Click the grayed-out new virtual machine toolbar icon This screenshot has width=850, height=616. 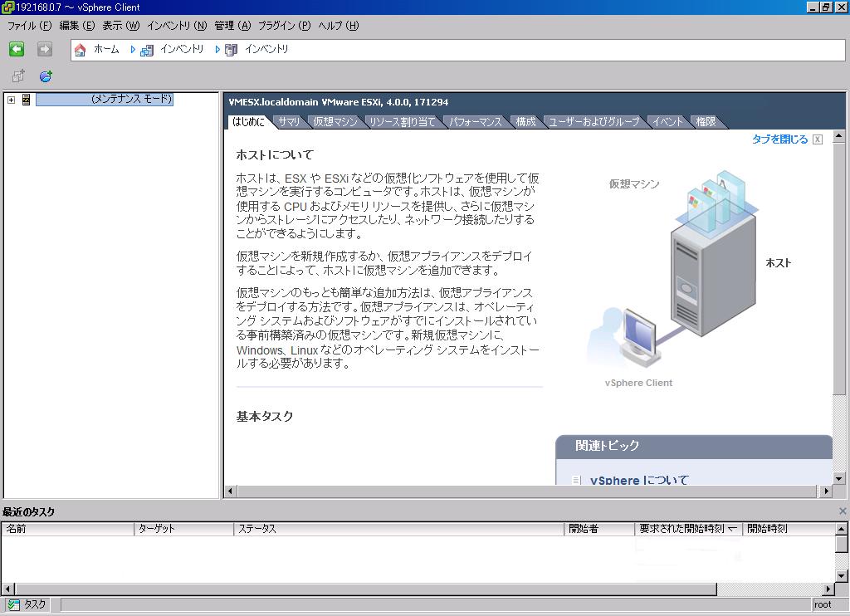(x=18, y=76)
